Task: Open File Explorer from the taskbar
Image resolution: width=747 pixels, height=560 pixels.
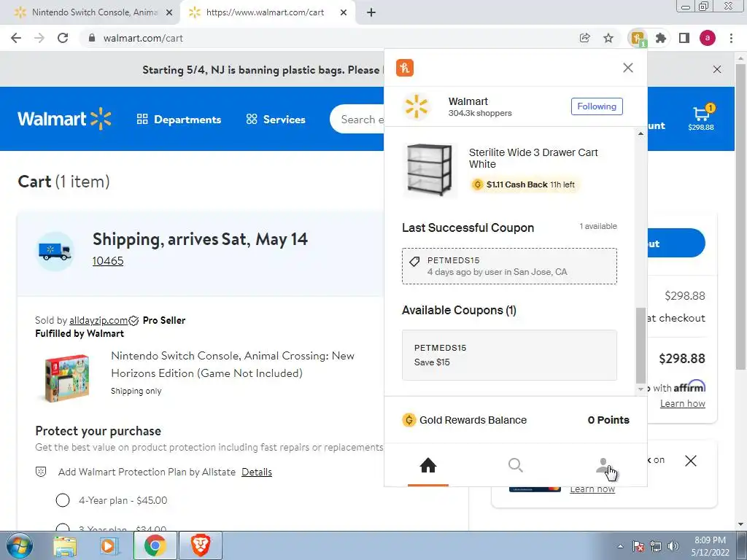Action: point(65,546)
